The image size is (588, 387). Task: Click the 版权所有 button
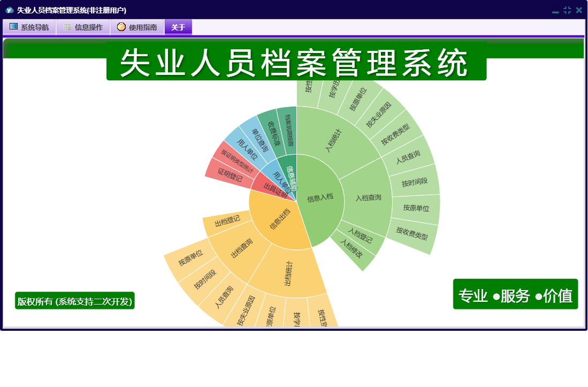tap(74, 301)
